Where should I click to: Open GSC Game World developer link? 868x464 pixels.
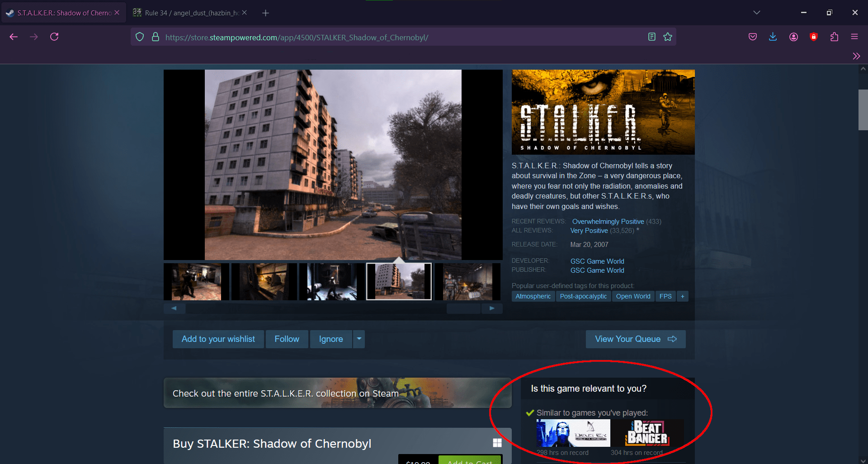597,261
